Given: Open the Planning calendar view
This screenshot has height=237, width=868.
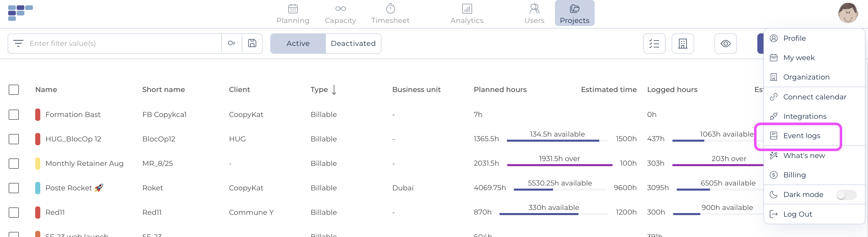Looking at the screenshot, I should pos(292,14).
